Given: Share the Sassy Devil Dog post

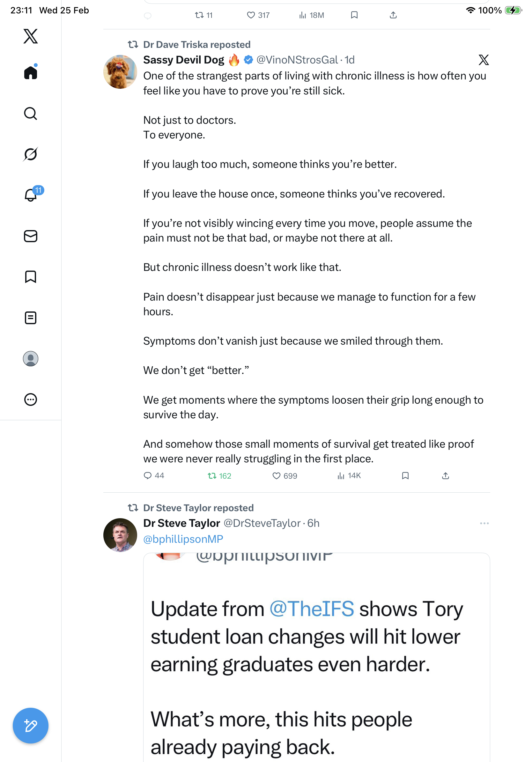Looking at the screenshot, I should point(446,476).
